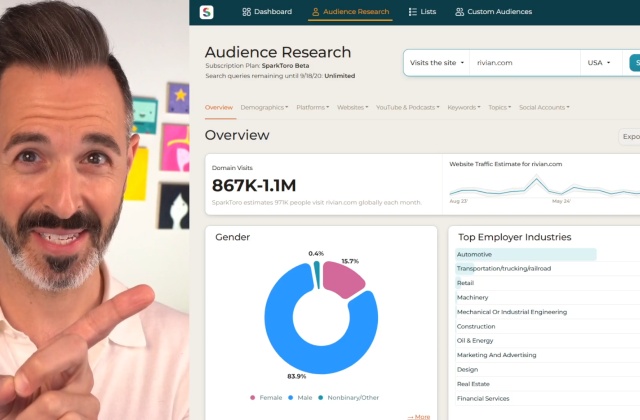Open the Dashboard page
The image size is (640, 420).
coord(267,12)
